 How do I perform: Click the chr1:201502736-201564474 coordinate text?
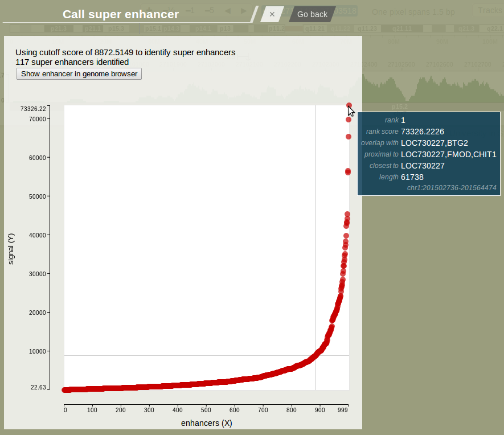452,187
